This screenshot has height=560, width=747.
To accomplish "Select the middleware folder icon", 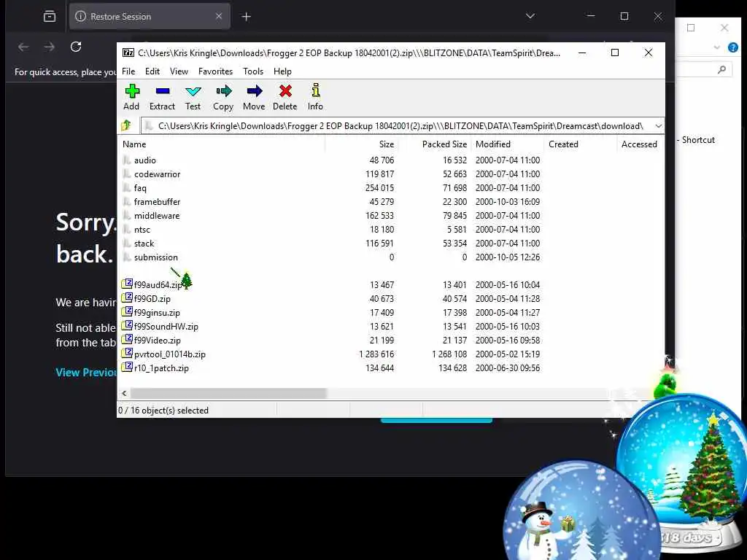I will point(127,215).
